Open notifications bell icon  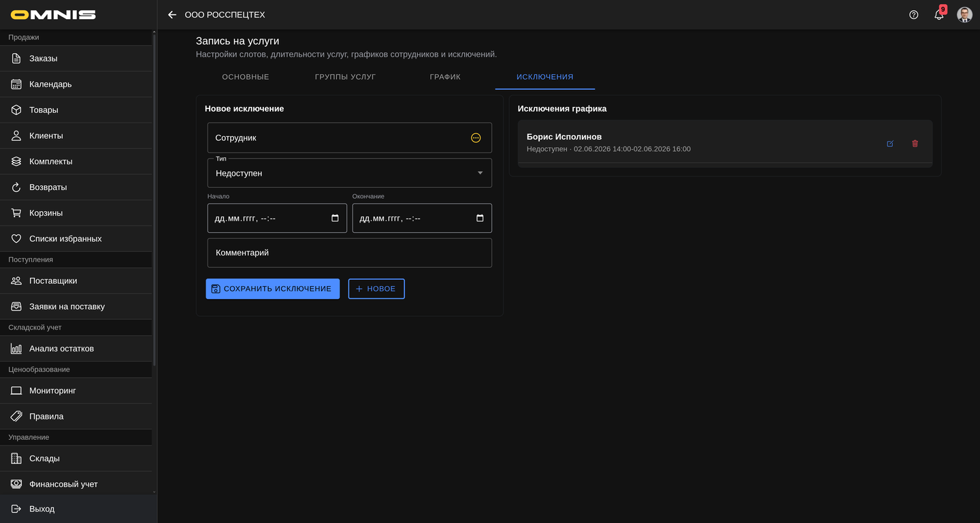tap(939, 14)
